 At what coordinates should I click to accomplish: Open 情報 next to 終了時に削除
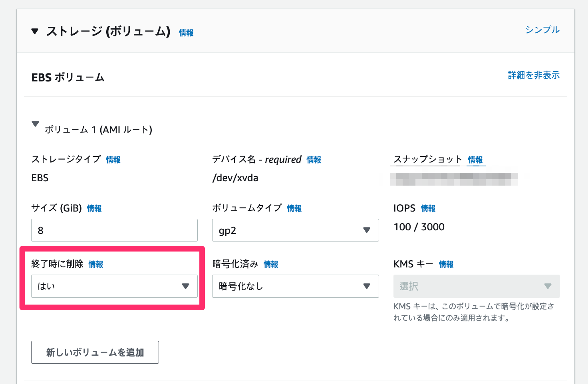(x=96, y=264)
